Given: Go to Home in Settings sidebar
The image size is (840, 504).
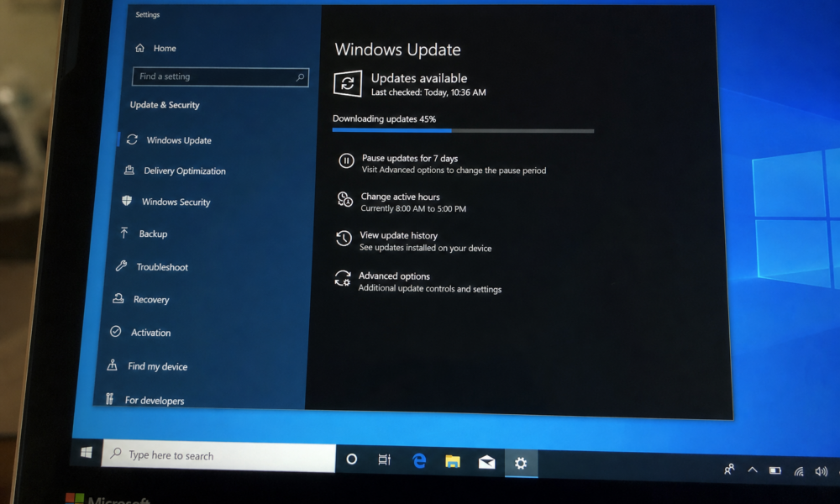Looking at the screenshot, I should (165, 48).
